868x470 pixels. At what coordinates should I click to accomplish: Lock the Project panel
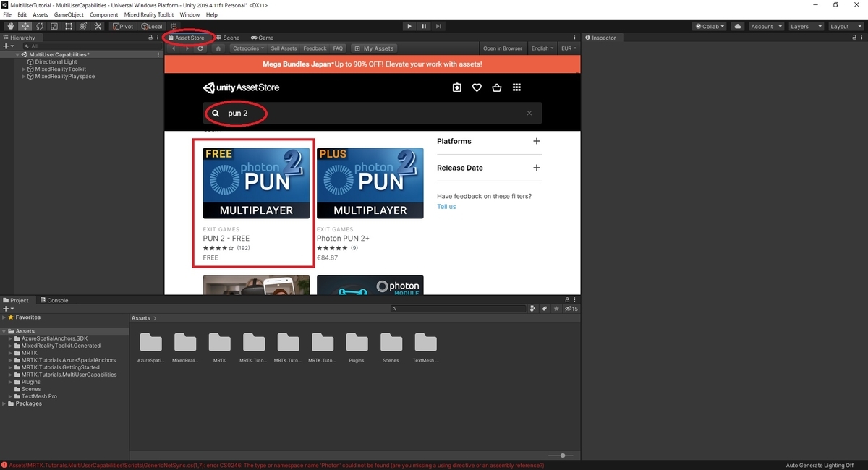tap(567, 300)
